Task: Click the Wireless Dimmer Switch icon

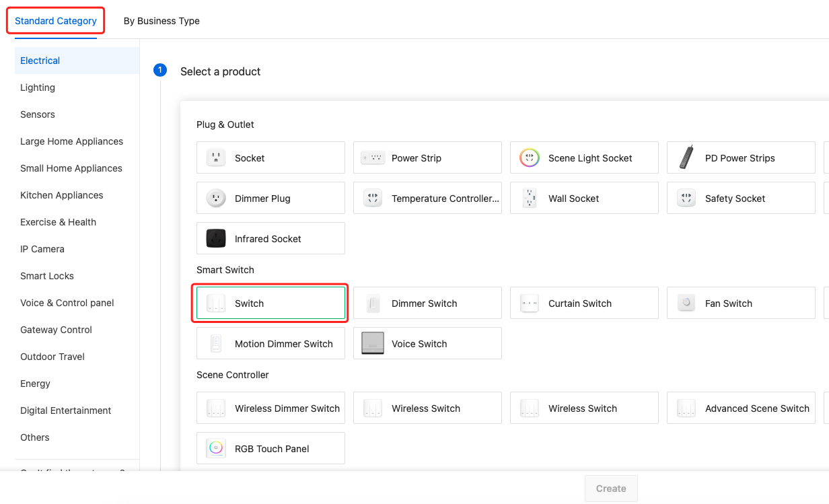Action: (215, 408)
